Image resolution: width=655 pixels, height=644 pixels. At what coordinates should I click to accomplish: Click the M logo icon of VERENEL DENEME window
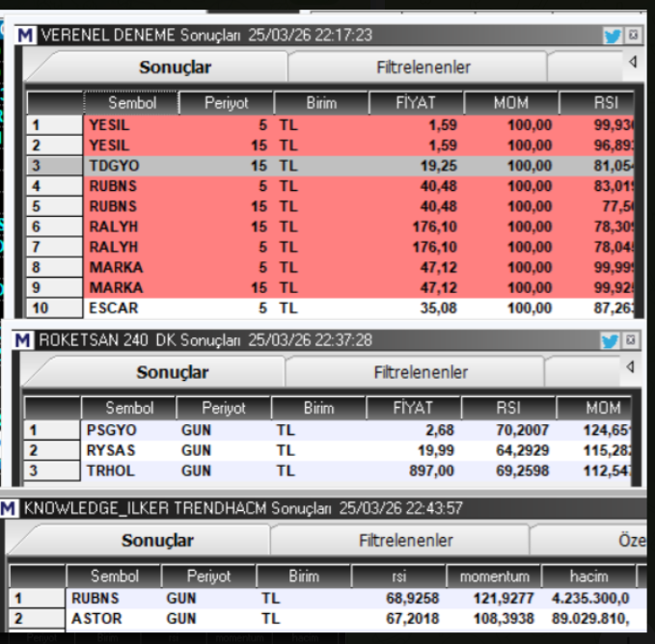pyautogui.click(x=25, y=35)
